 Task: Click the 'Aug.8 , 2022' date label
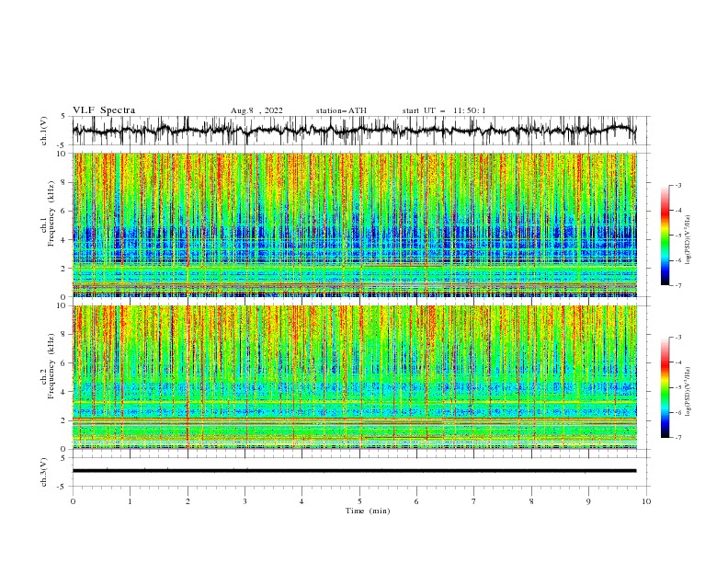tap(256, 110)
